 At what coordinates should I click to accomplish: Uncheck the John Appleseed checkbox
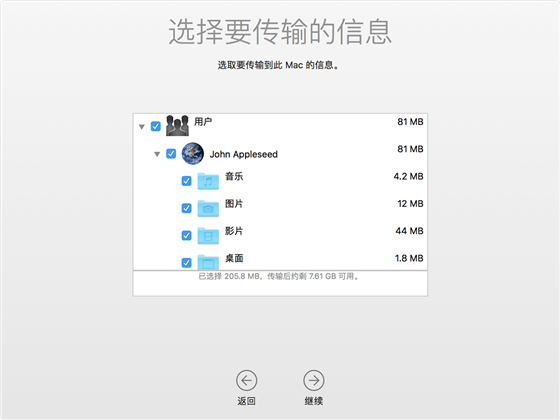tap(171, 154)
